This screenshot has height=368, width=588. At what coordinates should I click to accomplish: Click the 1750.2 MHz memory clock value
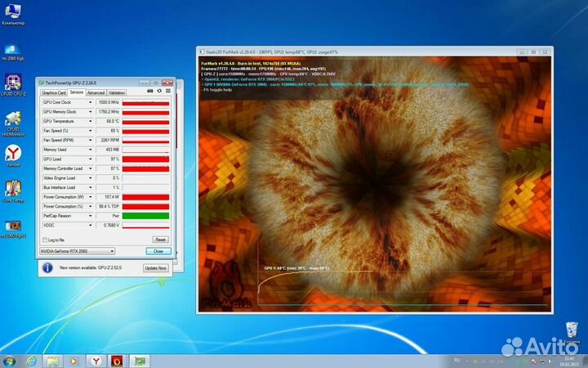[x=108, y=112]
